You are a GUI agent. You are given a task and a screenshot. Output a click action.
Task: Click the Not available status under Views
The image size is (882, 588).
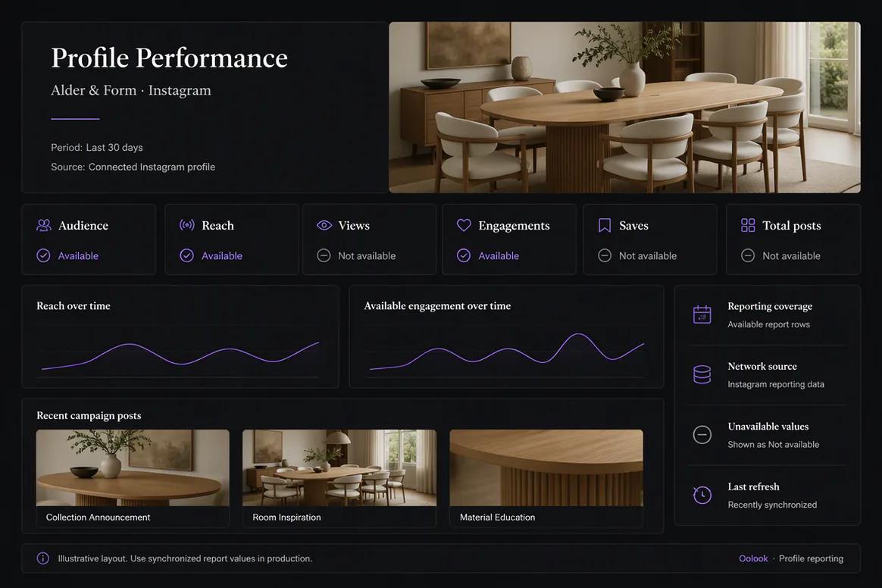pyautogui.click(x=367, y=255)
